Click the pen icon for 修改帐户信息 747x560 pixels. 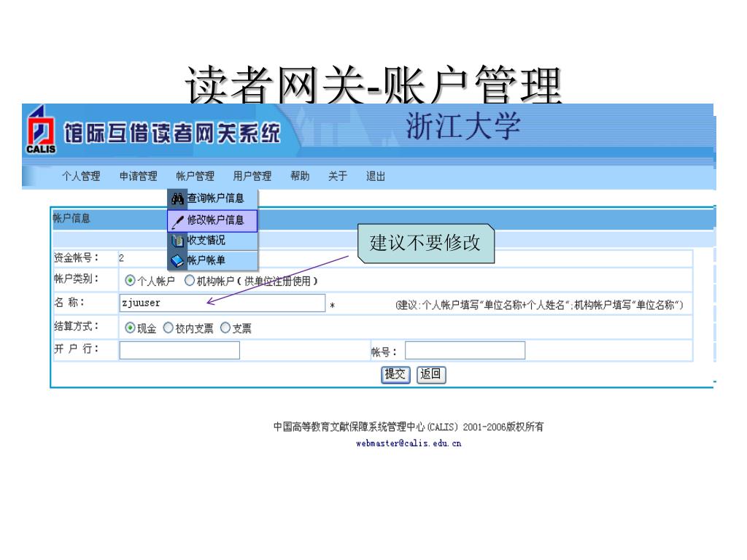click(178, 221)
